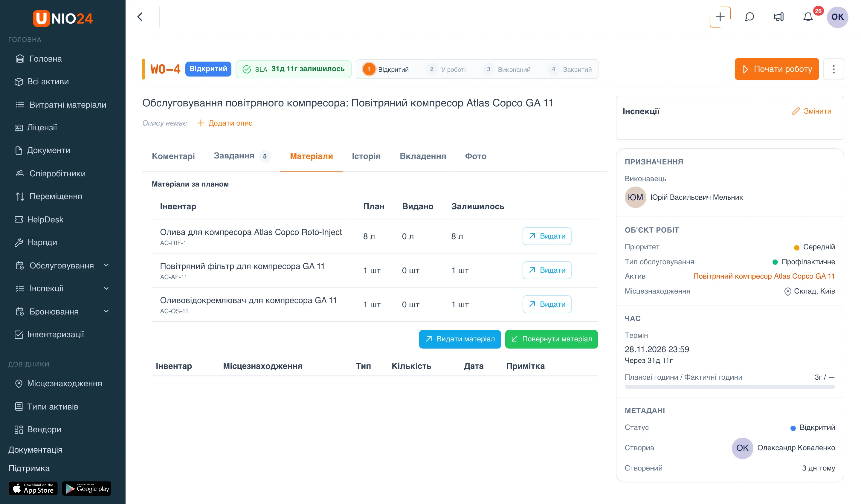Open the three-dot more options menu
Image resolution: width=861 pixels, height=504 pixels.
(834, 69)
